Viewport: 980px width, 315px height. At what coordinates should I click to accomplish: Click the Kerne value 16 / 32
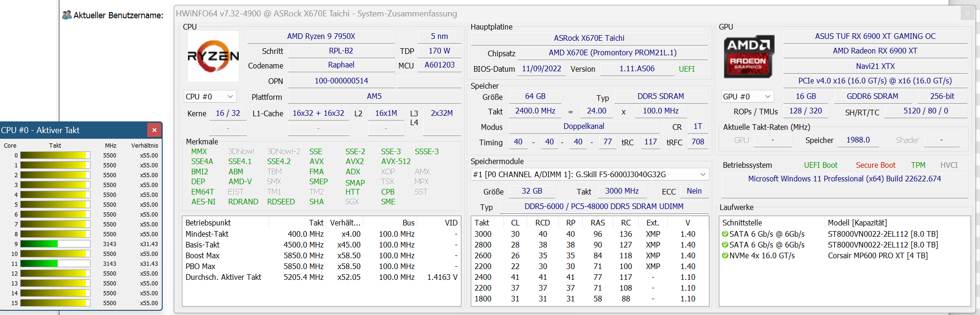[228, 113]
